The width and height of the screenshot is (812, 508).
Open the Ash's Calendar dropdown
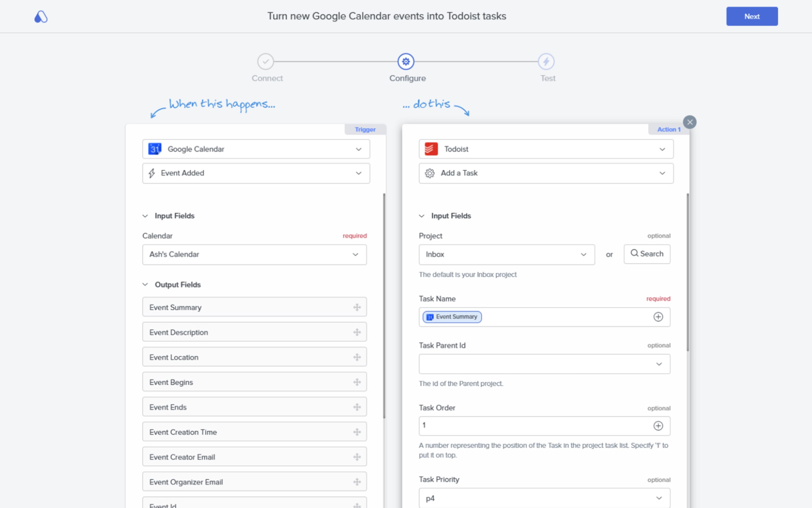[254, 254]
